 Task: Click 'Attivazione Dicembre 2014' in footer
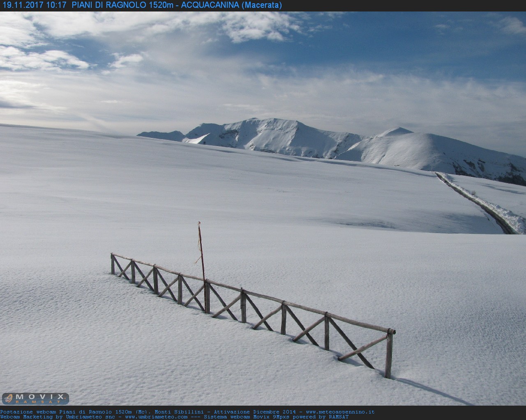pos(254,412)
